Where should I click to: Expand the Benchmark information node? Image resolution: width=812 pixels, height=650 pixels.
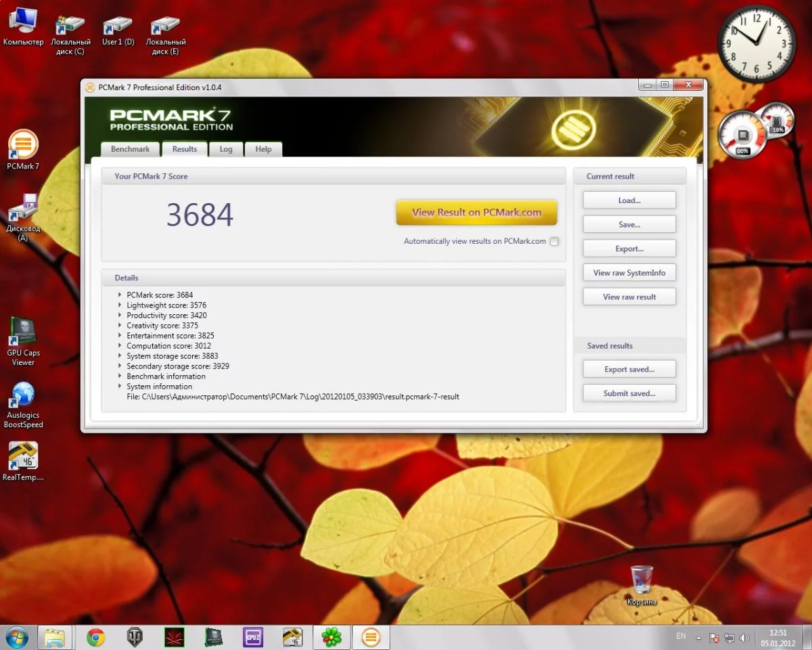[x=120, y=376]
